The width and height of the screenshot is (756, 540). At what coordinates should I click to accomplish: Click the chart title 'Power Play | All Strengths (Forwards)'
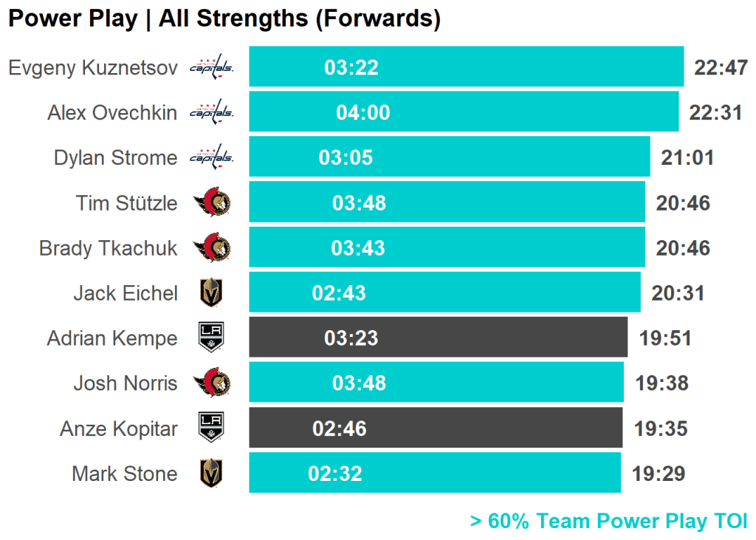click(x=224, y=19)
